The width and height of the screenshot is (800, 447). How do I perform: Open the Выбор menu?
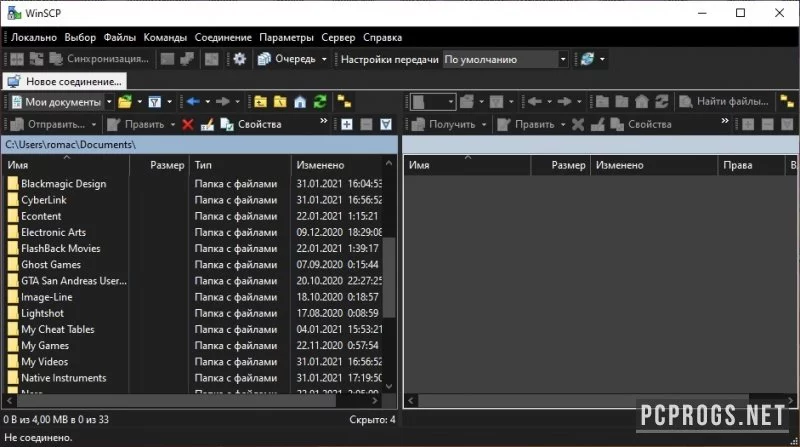80,37
